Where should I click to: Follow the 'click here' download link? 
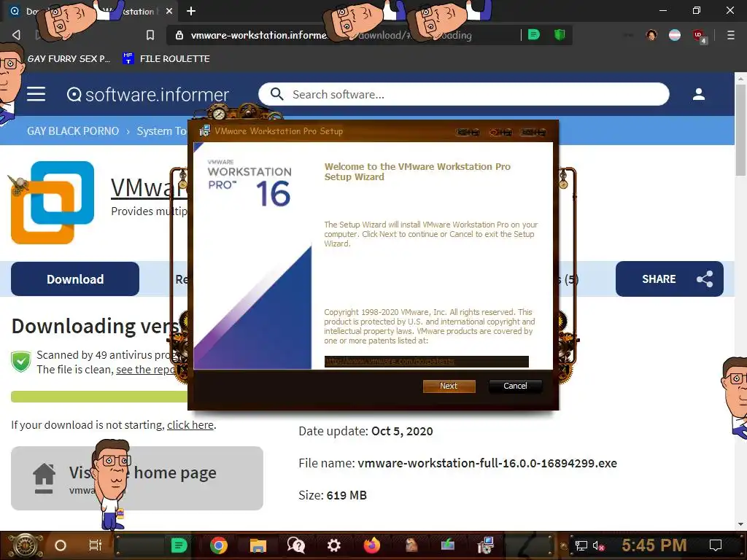coord(190,425)
